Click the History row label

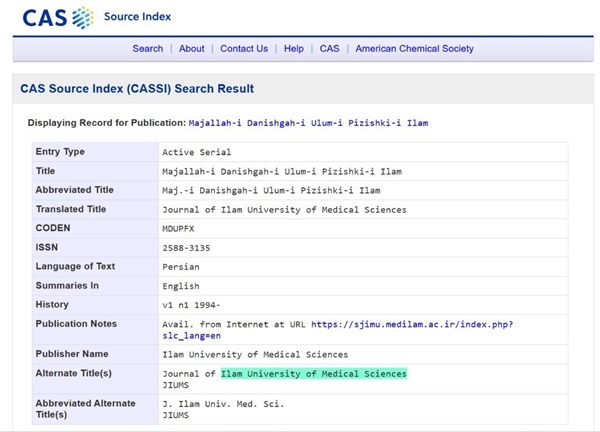click(x=52, y=305)
